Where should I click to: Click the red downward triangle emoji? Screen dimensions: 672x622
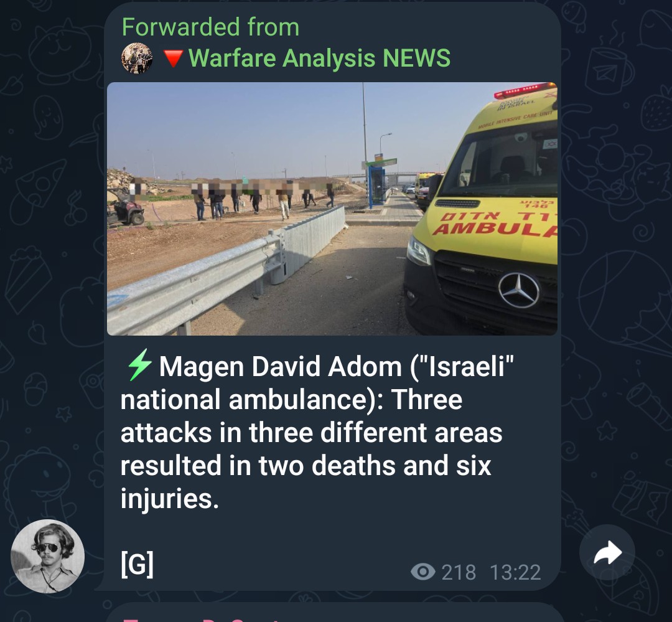[x=174, y=59]
